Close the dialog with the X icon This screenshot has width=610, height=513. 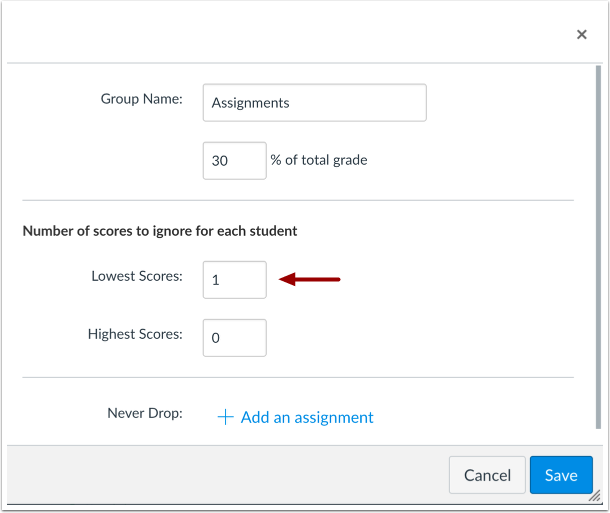point(582,35)
